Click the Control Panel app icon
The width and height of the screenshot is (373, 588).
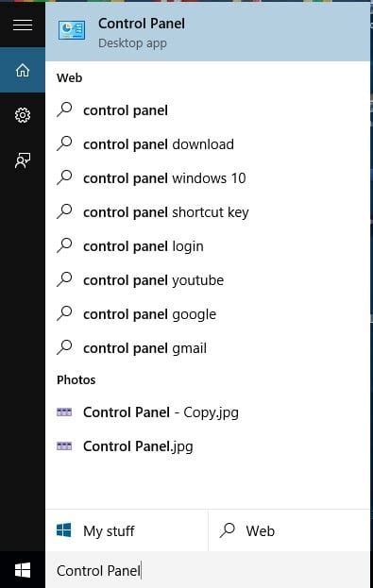[72, 31]
